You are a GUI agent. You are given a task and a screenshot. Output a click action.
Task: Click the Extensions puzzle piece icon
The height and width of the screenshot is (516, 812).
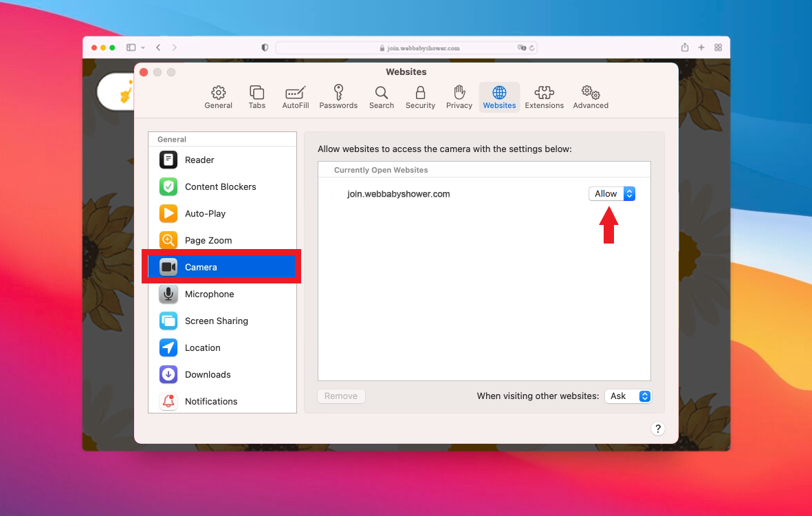[545, 92]
